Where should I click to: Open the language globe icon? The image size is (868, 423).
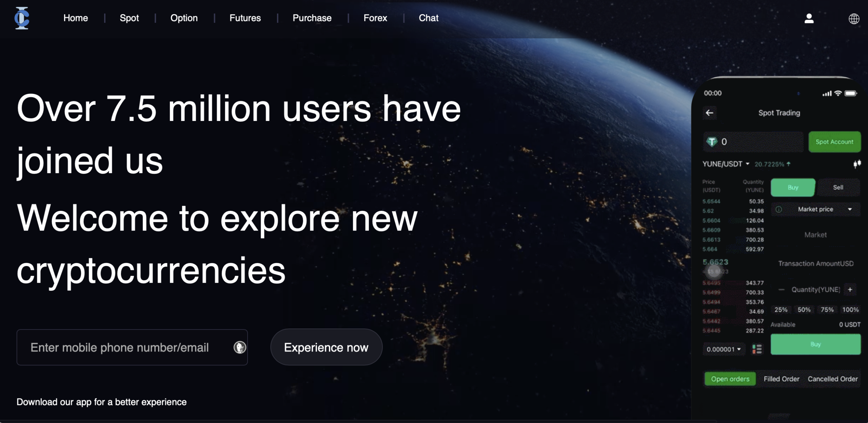click(854, 19)
